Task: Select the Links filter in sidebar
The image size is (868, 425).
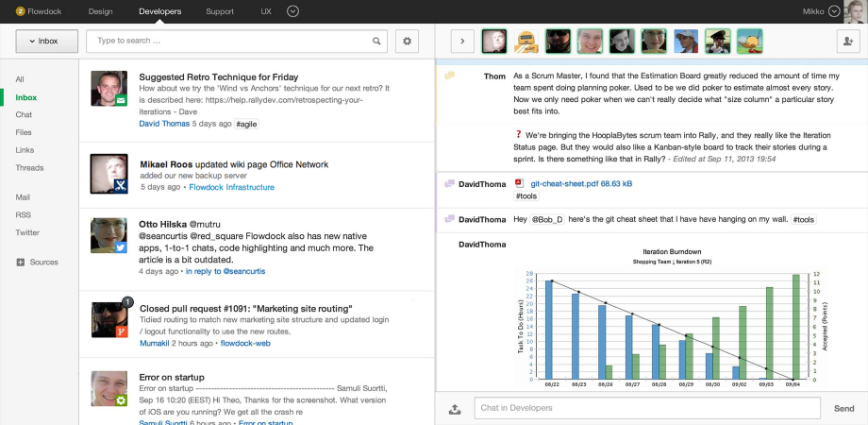Action: pyautogui.click(x=25, y=150)
